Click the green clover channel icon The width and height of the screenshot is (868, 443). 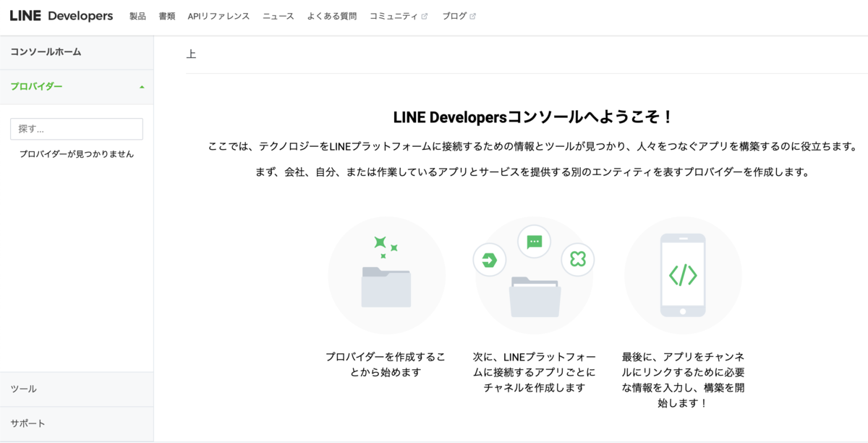tap(578, 259)
